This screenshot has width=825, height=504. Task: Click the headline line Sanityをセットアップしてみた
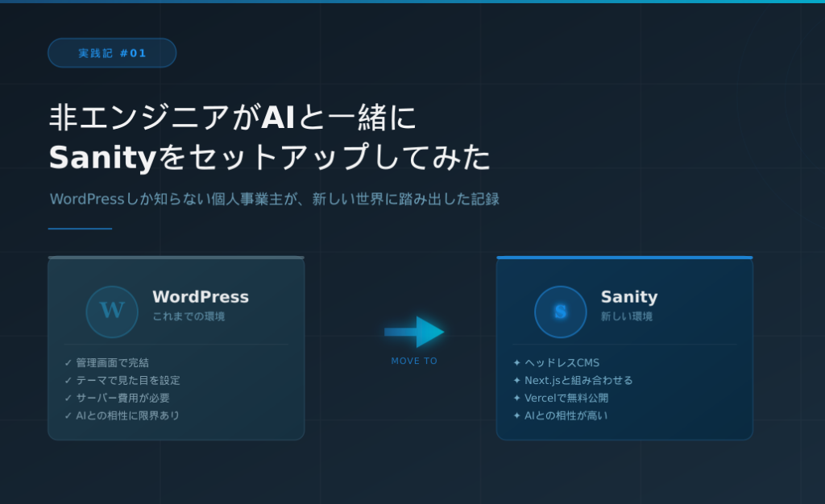(x=270, y=158)
